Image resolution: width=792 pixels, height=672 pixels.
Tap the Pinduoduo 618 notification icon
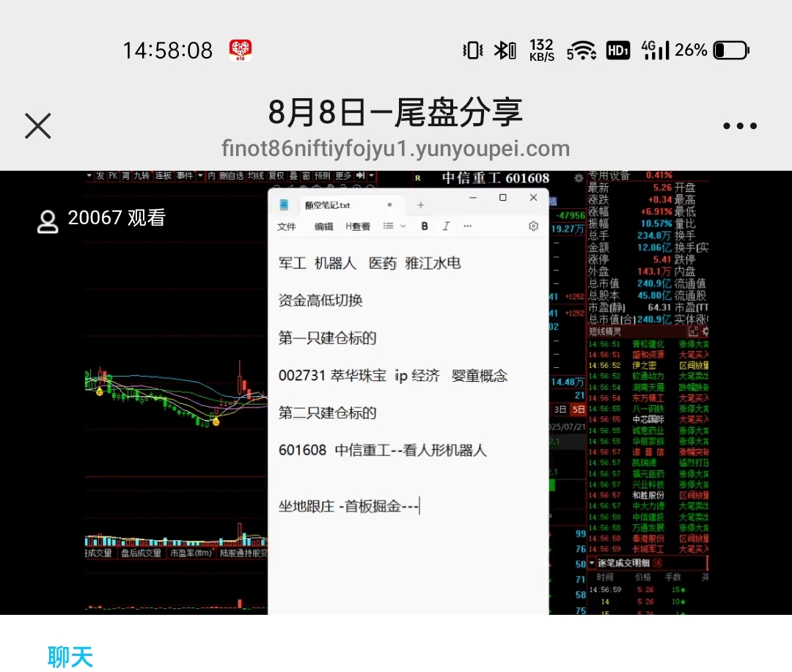tap(241, 50)
